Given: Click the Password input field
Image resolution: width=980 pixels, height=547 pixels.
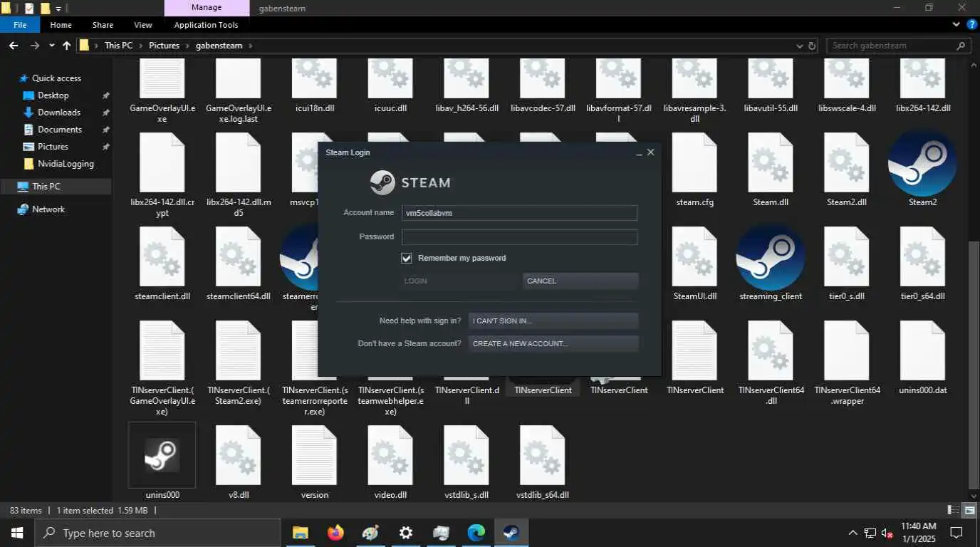Looking at the screenshot, I should tap(520, 237).
